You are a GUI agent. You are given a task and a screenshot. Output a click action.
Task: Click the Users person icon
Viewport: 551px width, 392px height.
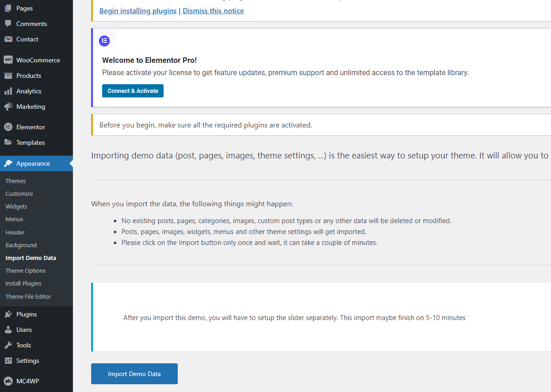click(8, 330)
